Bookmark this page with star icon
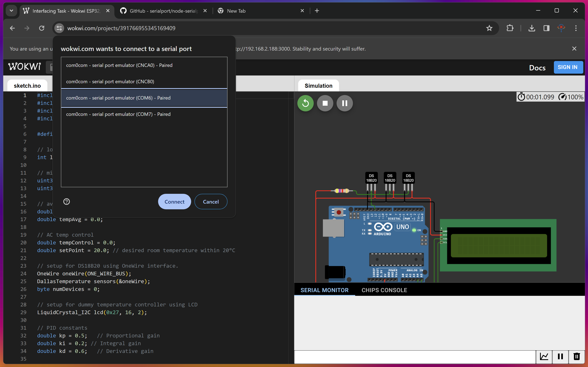Viewport: 588px width, 367px height. click(x=489, y=28)
